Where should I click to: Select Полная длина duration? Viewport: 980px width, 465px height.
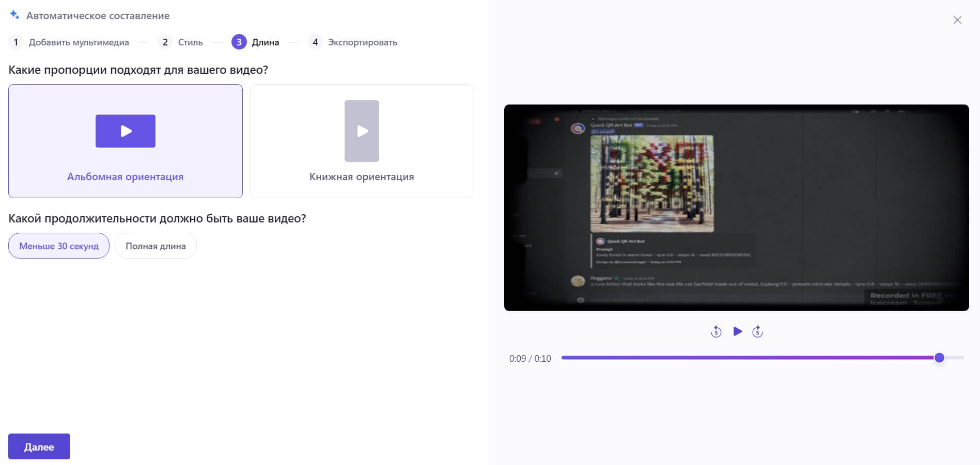(155, 246)
